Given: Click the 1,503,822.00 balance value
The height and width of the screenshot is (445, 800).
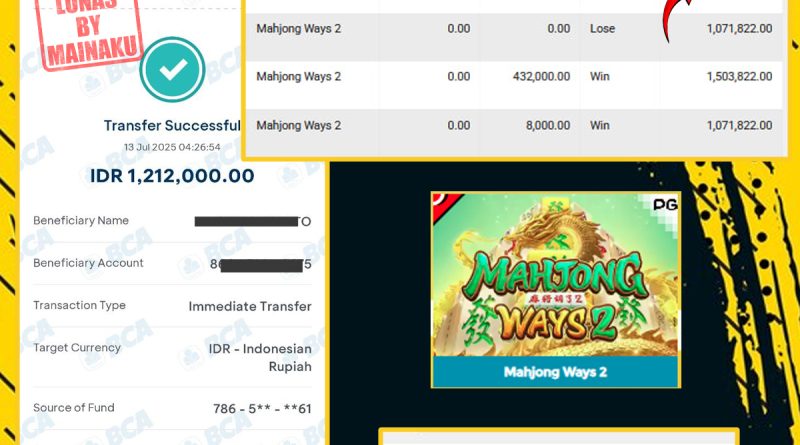Looking at the screenshot, I should pos(739,77).
